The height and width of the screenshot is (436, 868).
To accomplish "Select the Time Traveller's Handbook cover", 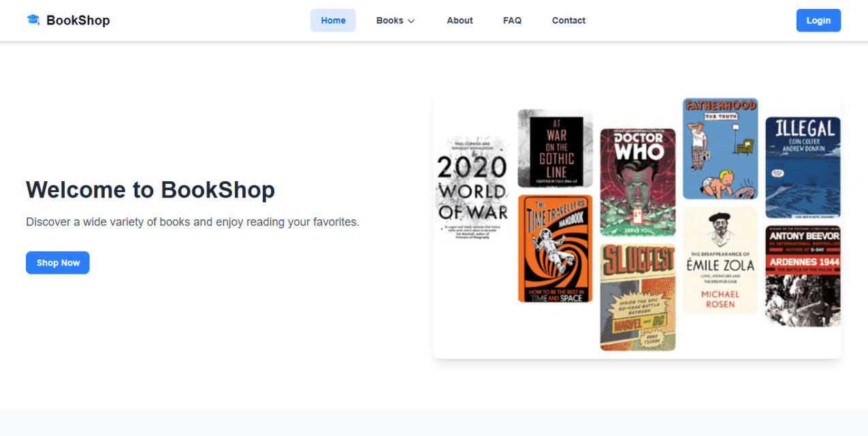I will pos(555,249).
